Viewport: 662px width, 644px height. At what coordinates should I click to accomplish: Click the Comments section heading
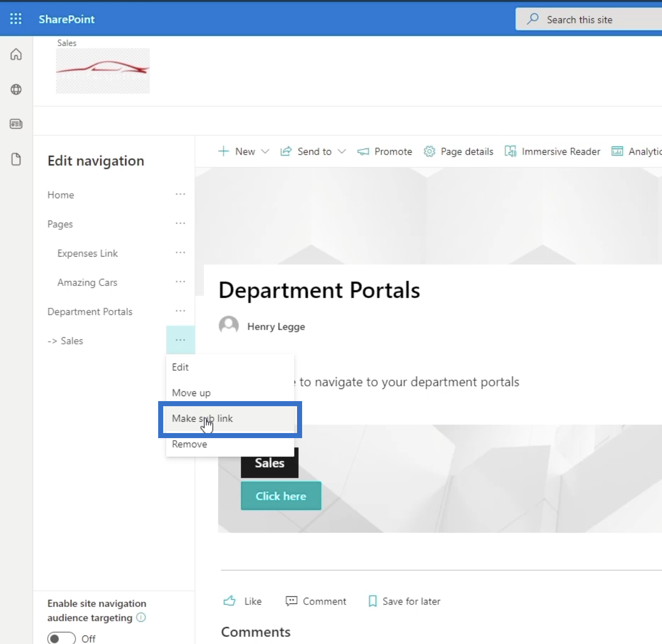(x=256, y=632)
